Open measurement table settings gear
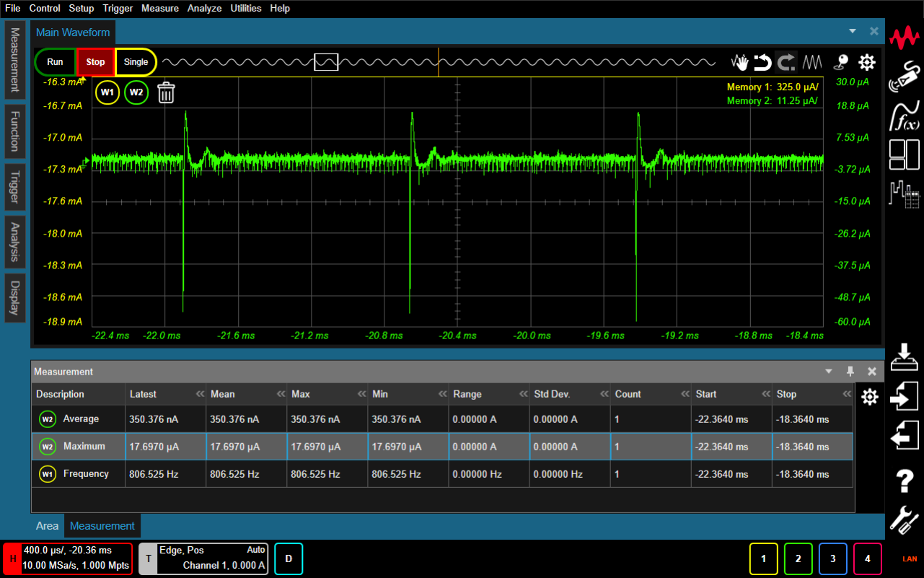The height and width of the screenshot is (578, 924). (x=870, y=397)
